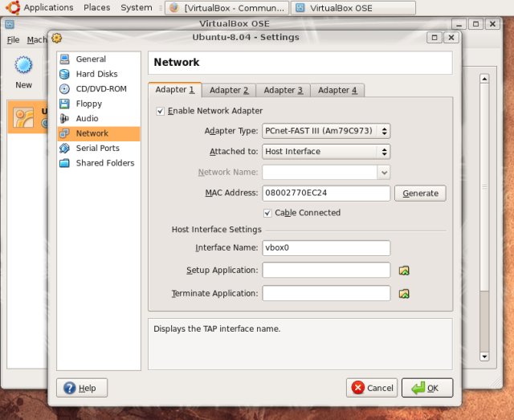
Task: Click scrollbar up arrow in main window
Action: pyautogui.click(x=484, y=79)
